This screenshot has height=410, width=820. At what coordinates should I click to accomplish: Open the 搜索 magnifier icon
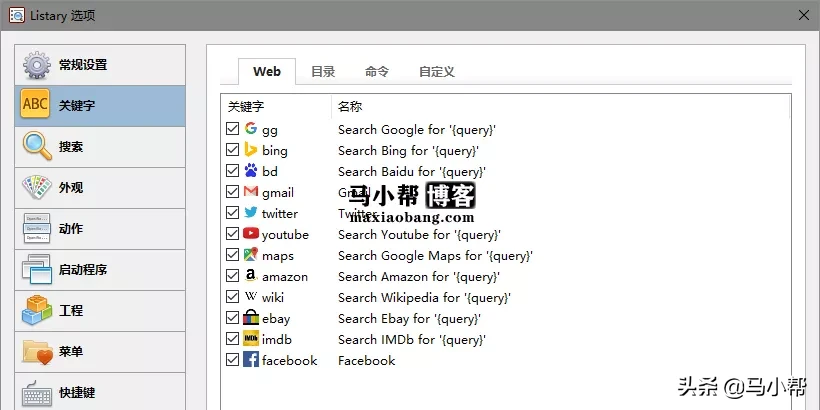point(37,146)
